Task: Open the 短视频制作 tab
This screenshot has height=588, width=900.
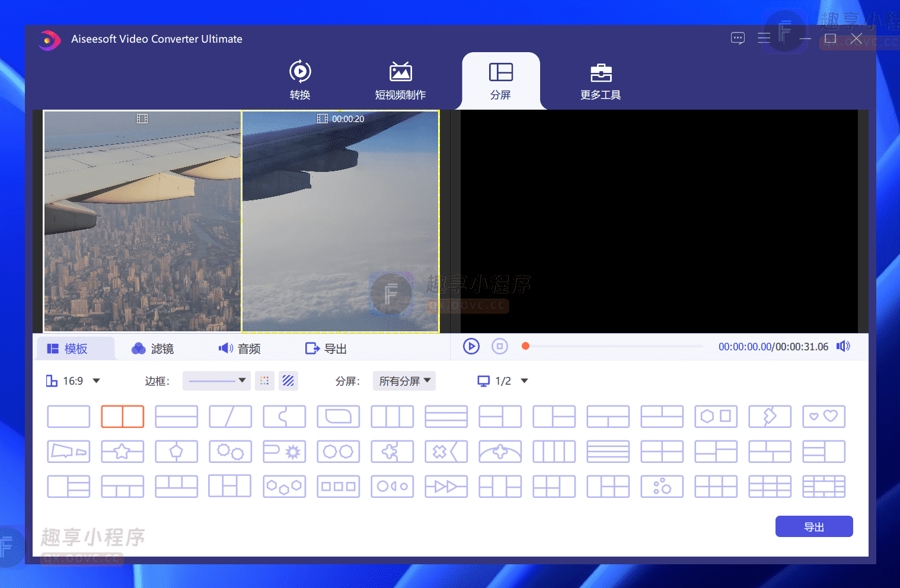Action: click(x=400, y=80)
